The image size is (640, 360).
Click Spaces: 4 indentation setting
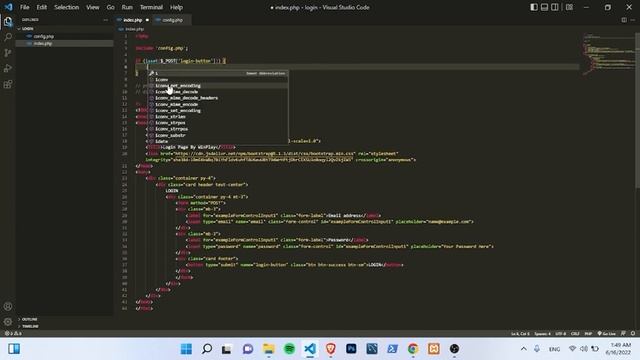(542, 333)
